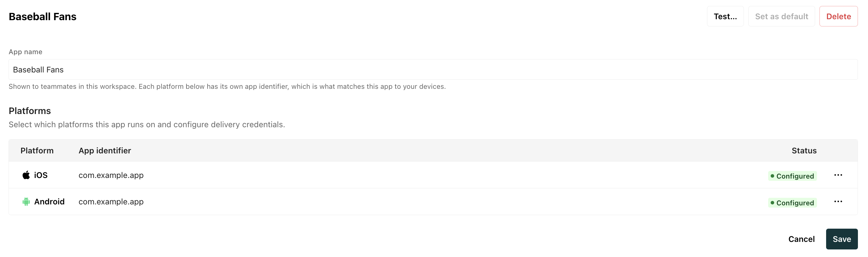Click the green Android robot icon

pyautogui.click(x=26, y=202)
